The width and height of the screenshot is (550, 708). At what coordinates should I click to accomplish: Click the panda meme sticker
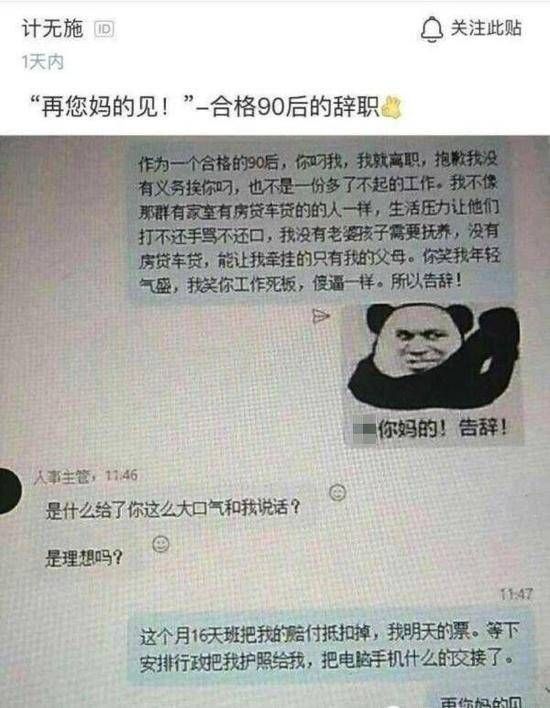(433, 374)
